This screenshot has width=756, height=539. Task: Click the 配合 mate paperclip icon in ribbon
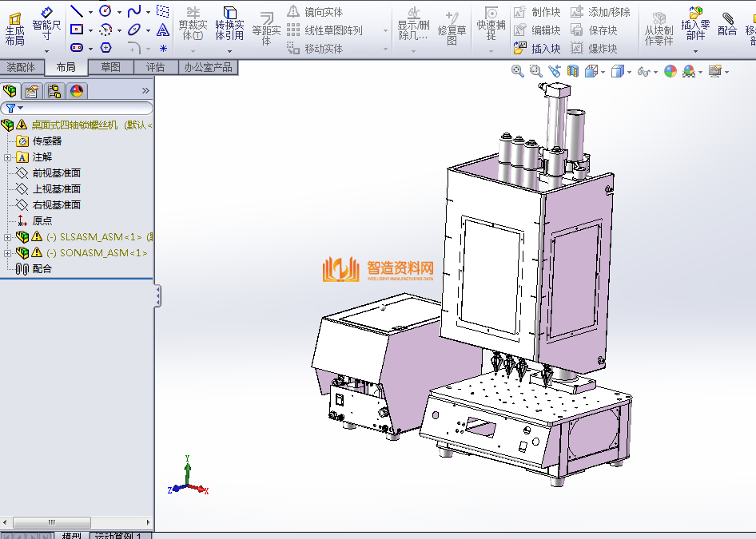[x=727, y=22]
